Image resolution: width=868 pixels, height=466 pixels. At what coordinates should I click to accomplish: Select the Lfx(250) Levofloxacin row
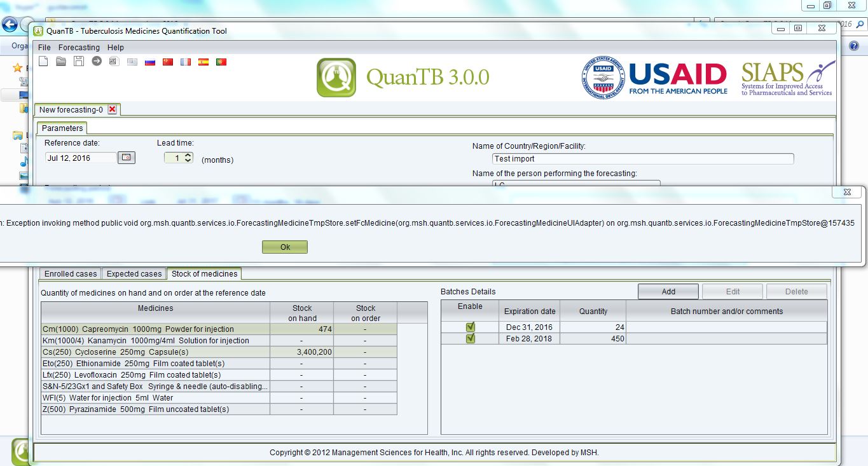pos(219,375)
